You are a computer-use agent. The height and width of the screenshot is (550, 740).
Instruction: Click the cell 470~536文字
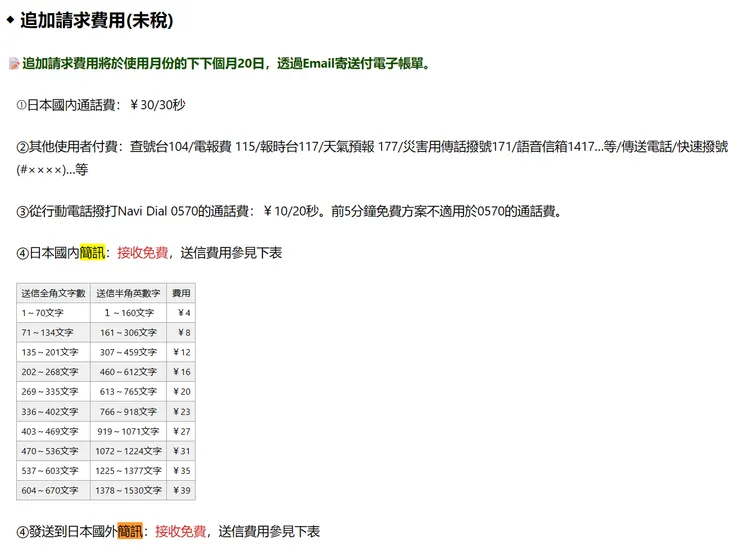[x=53, y=451]
